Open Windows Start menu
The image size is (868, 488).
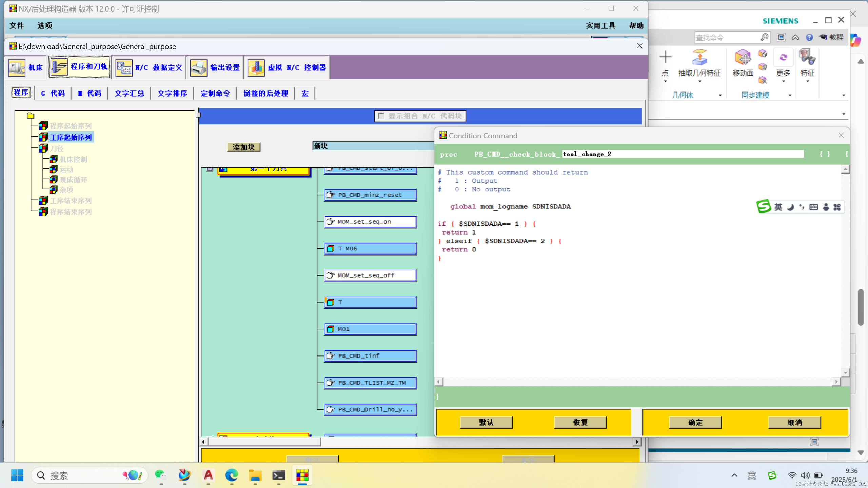pyautogui.click(x=17, y=475)
